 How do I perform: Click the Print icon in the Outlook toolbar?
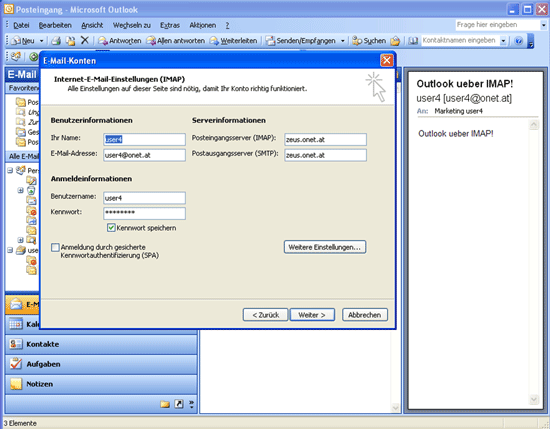click(56, 41)
